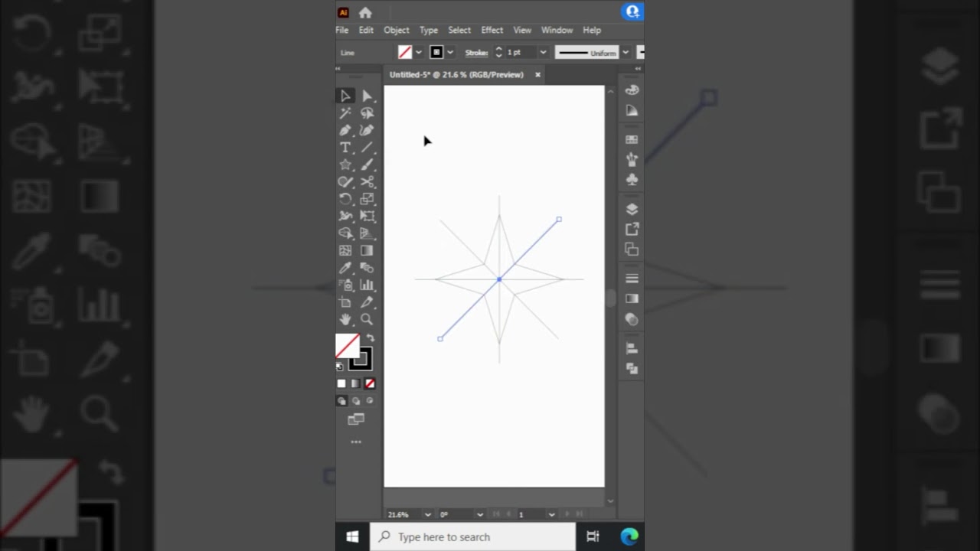980x551 pixels.
Task: Click the stroke weight 1 pt field
Action: tap(521, 53)
